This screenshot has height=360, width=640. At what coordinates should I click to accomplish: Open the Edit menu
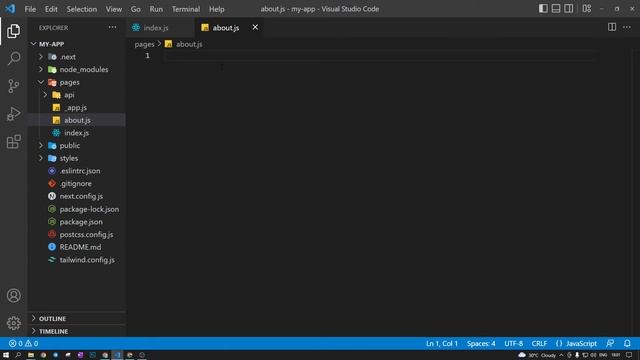[x=51, y=9]
